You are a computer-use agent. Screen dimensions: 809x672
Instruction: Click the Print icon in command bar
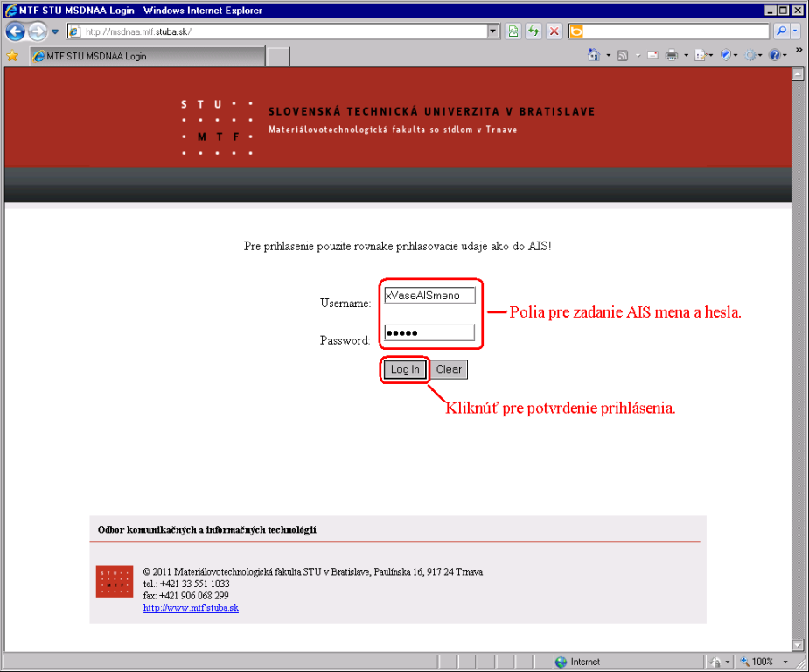pos(671,55)
